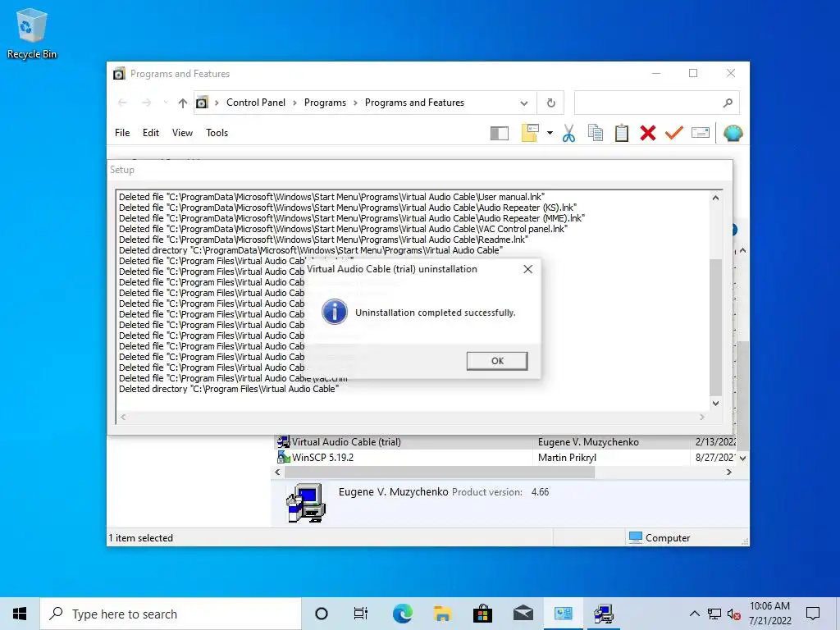This screenshot has height=630, width=840.
Task: Click the Eugene V. Muzychenko publisher cell
Action: [587, 442]
